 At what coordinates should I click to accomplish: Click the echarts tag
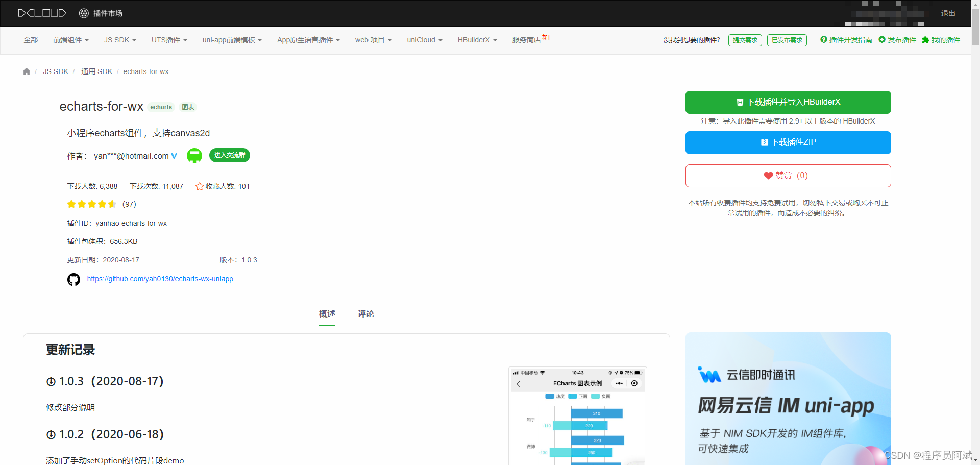(x=161, y=107)
